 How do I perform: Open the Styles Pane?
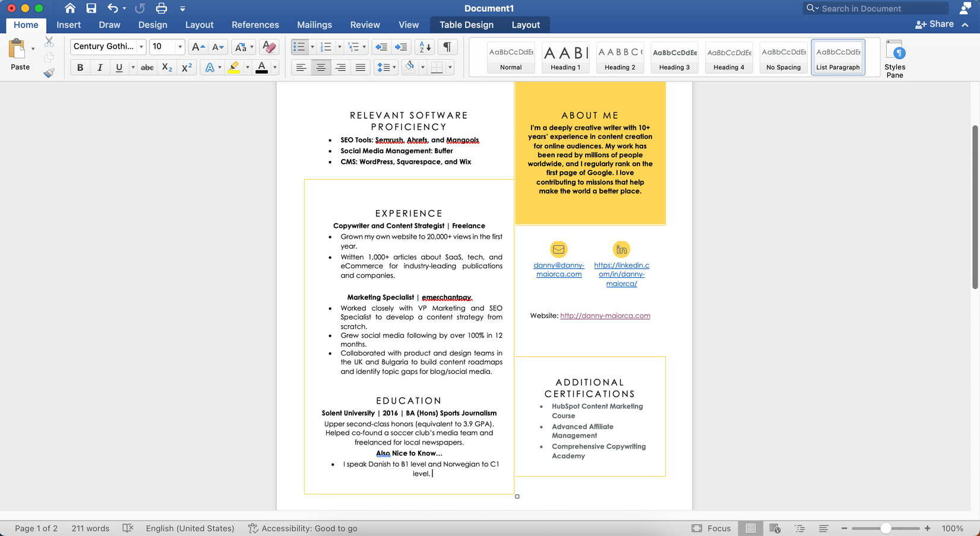(894, 59)
